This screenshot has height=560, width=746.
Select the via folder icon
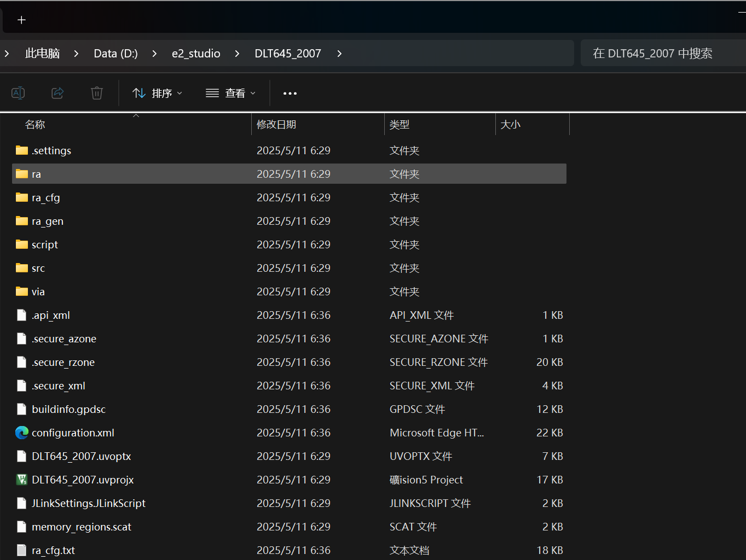(22, 291)
